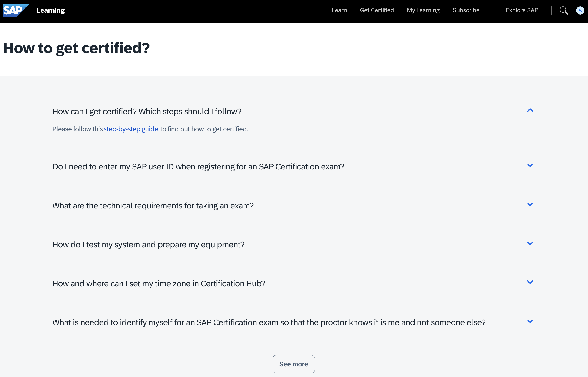Expand the time zone question chevron
This screenshot has width=588, height=377.
click(530, 282)
